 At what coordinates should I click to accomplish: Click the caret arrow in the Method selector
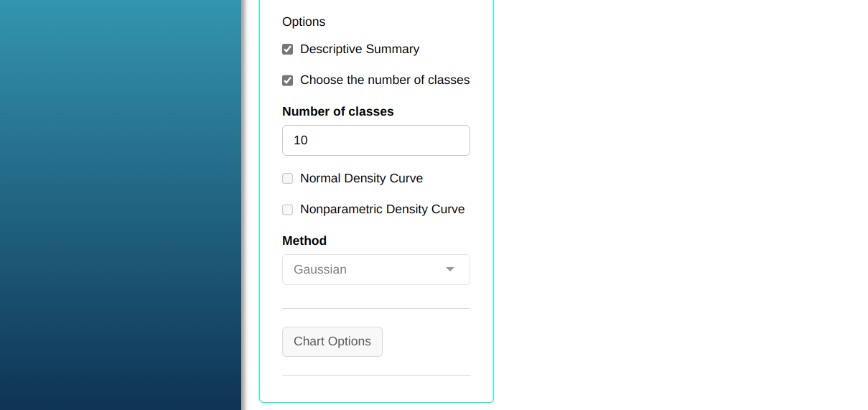click(450, 270)
